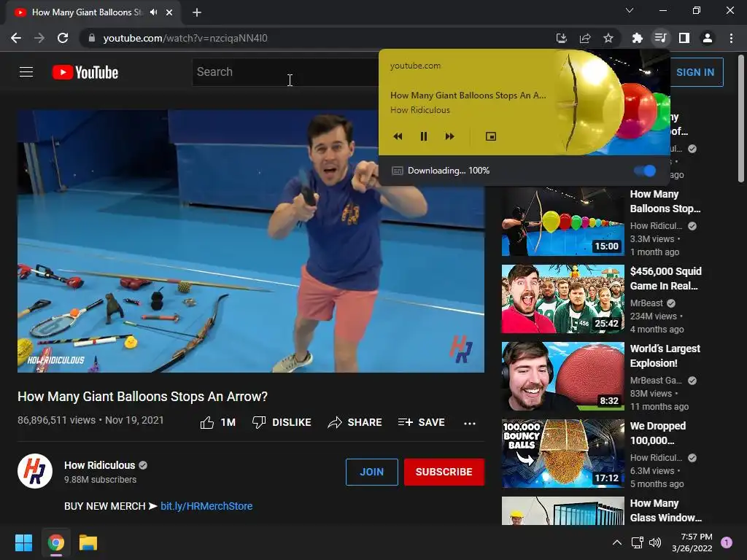Click $456,000 Squid Game In Real title

665,279
